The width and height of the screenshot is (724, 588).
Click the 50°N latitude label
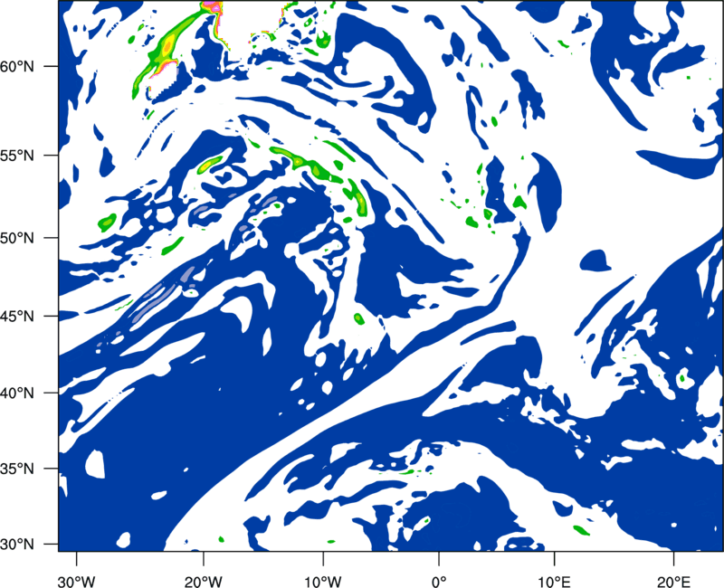(x=17, y=238)
